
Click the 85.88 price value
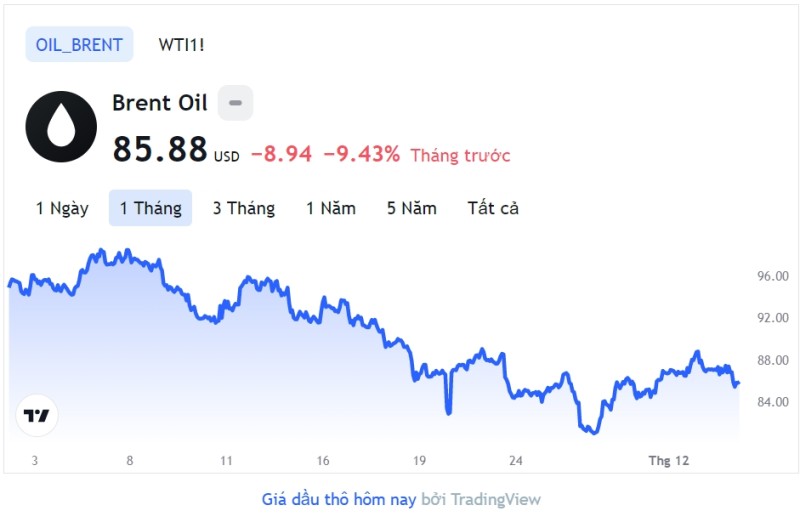tap(160, 149)
